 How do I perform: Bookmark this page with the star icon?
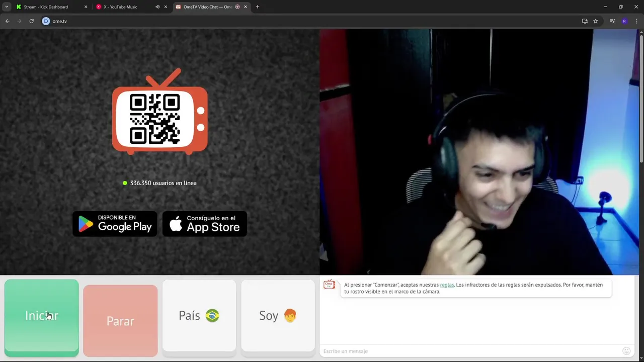[x=596, y=21]
